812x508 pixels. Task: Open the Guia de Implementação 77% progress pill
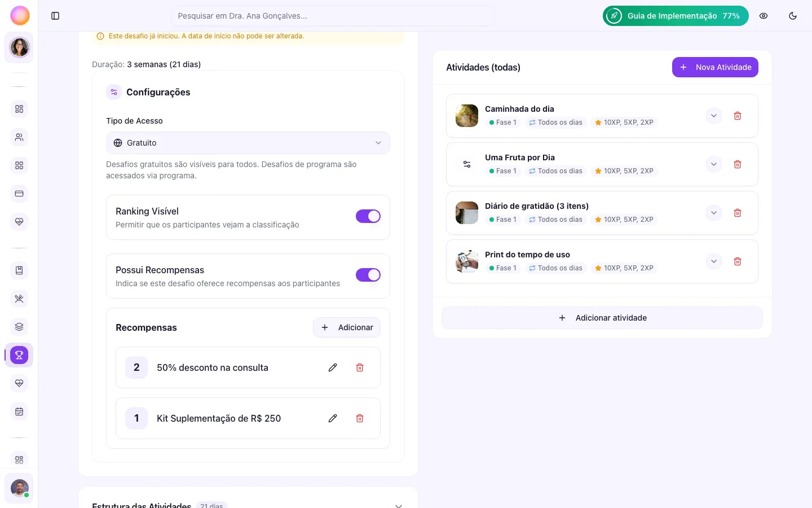tap(676, 16)
